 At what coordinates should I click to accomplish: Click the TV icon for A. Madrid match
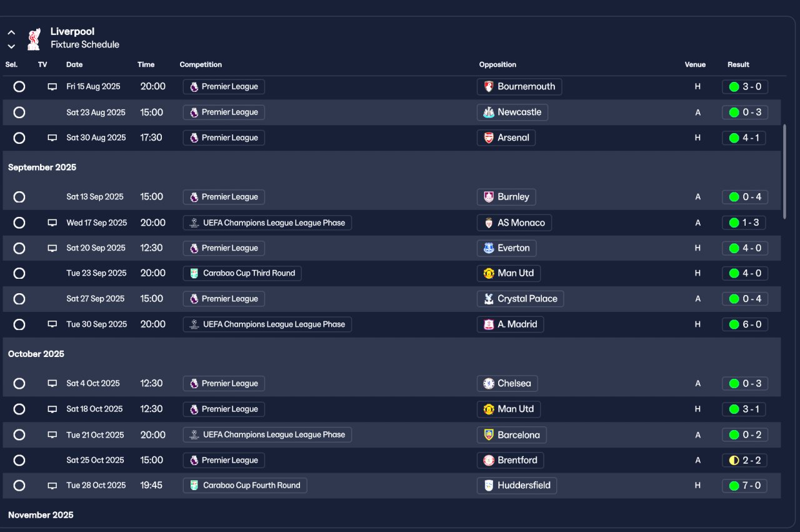(x=52, y=324)
